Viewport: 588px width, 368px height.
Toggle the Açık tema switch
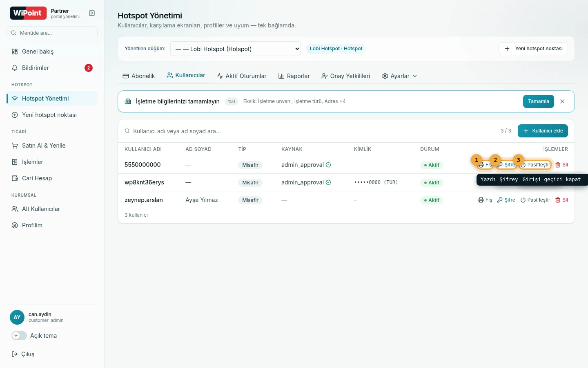(19, 336)
